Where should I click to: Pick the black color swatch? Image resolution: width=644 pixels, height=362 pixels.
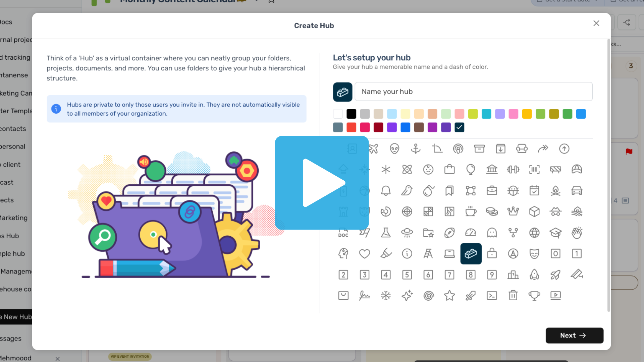tap(351, 114)
